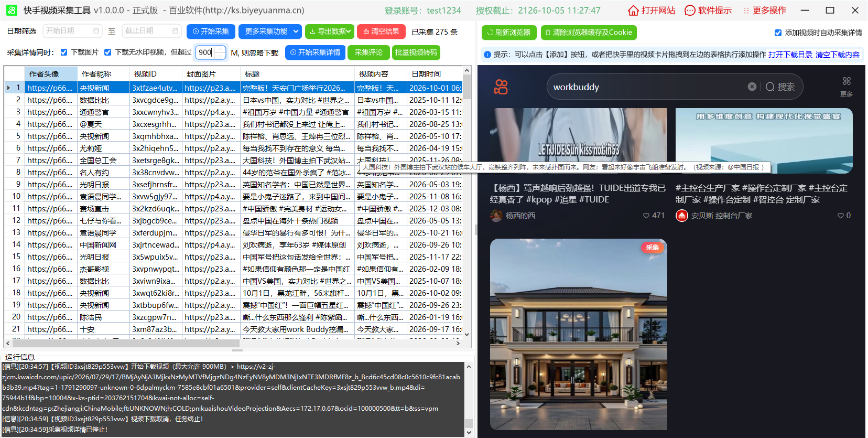The image size is (868, 438).
Task: Click the 开始日期 date input
Action: (73, 31)
